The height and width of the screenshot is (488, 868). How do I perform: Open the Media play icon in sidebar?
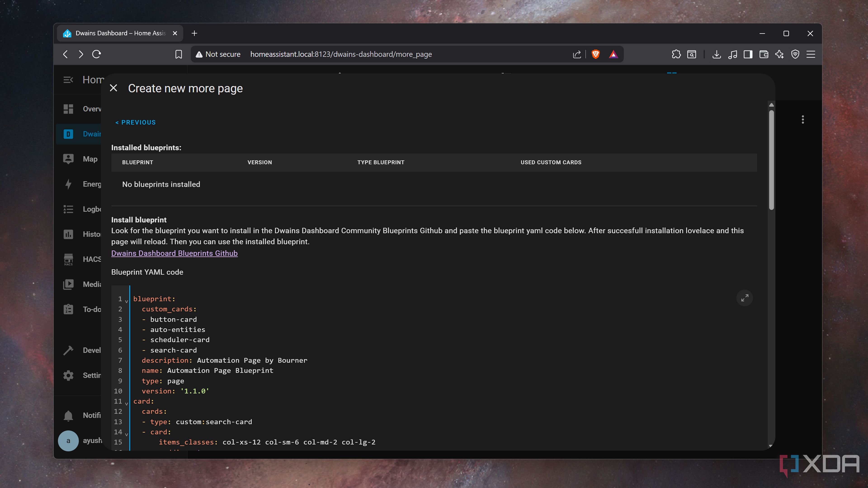click(x=68, y=284)
